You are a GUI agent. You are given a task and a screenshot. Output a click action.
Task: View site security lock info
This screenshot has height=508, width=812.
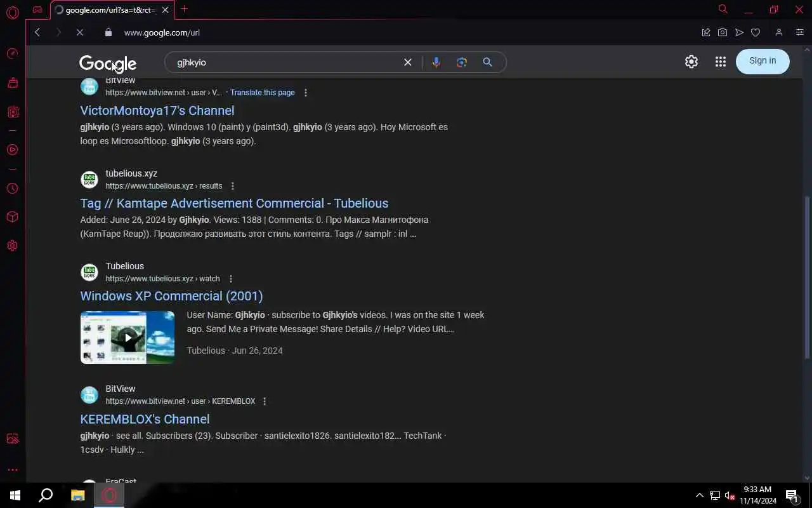click(108, 32)
